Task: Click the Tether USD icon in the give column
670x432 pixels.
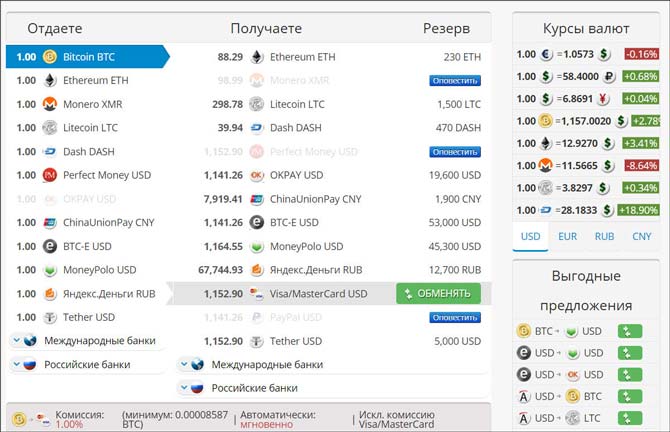Action: pyautogui.click(x=50, y=317)
